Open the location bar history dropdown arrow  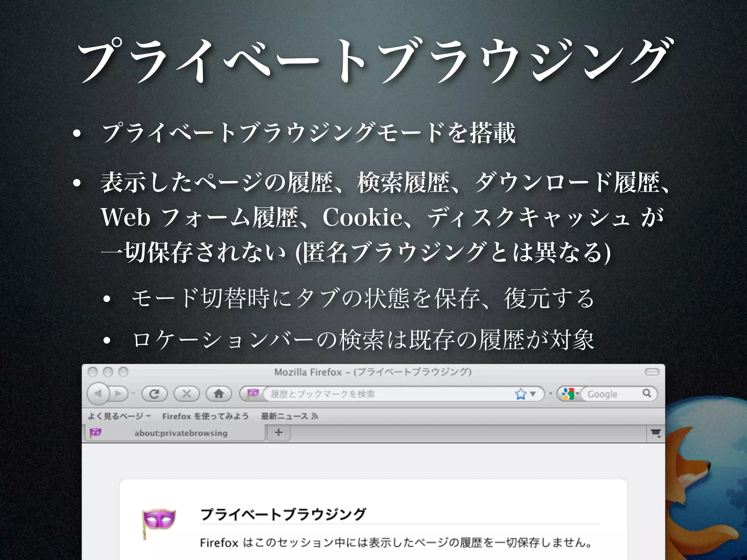pos(533,394)
